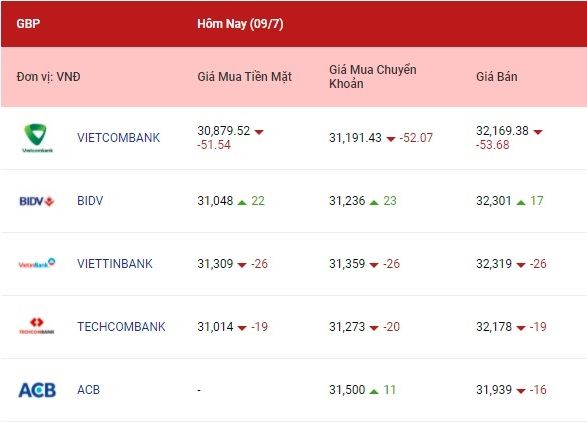Click the red down arrow beside 31,939
This screenshot has height=422, width=587.
[x=521, y=391]
